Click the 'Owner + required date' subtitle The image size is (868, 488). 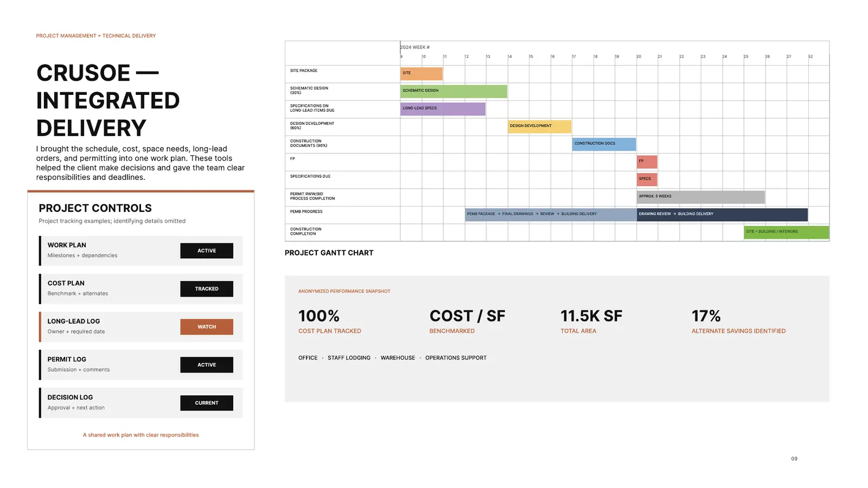pyautogui.click(x=76, y=331)
